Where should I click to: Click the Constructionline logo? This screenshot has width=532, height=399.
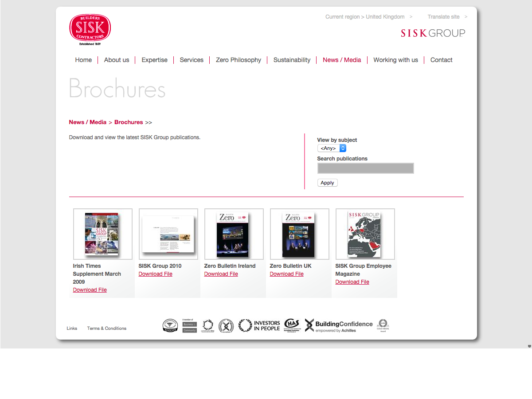click(x=207, y=326)
